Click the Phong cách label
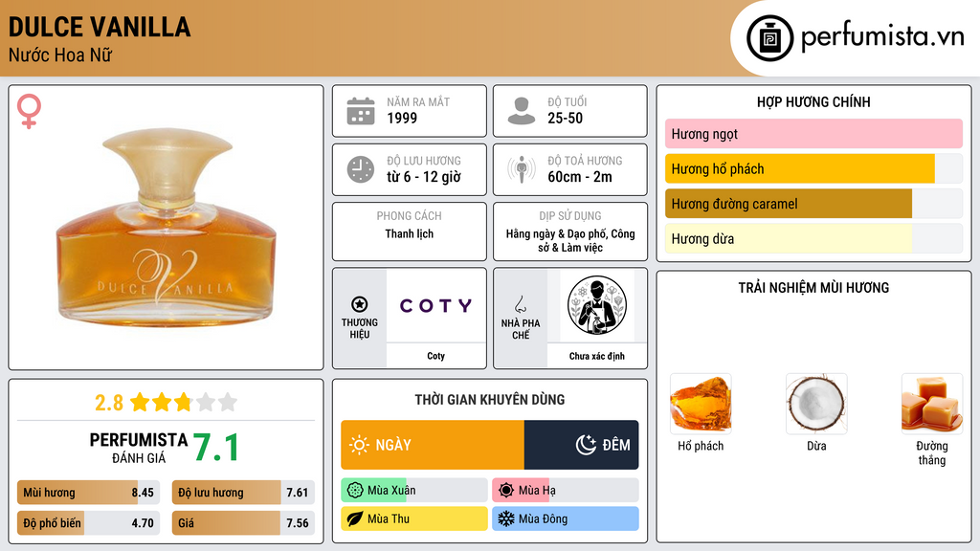This screenshot has width=980, height=551. 410,216
